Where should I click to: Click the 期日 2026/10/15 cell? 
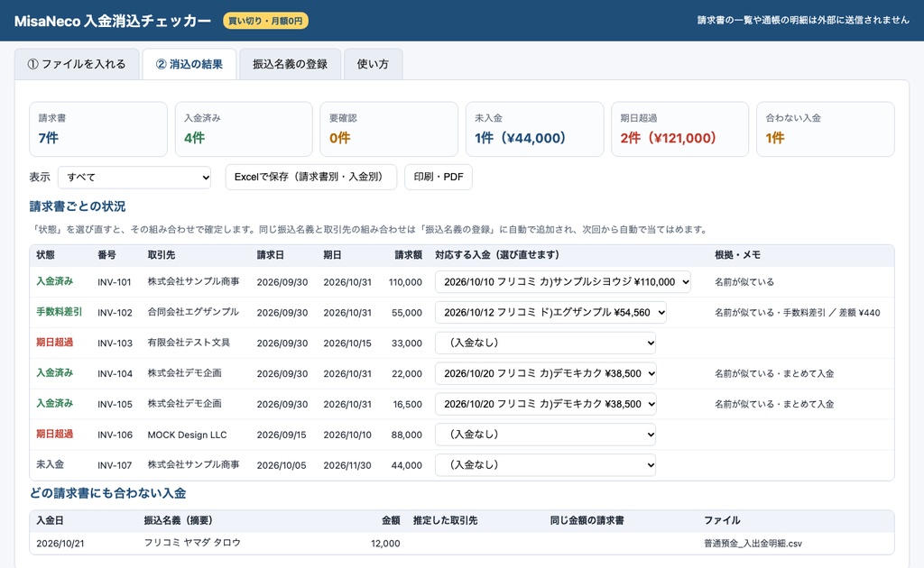click(347, 344)
